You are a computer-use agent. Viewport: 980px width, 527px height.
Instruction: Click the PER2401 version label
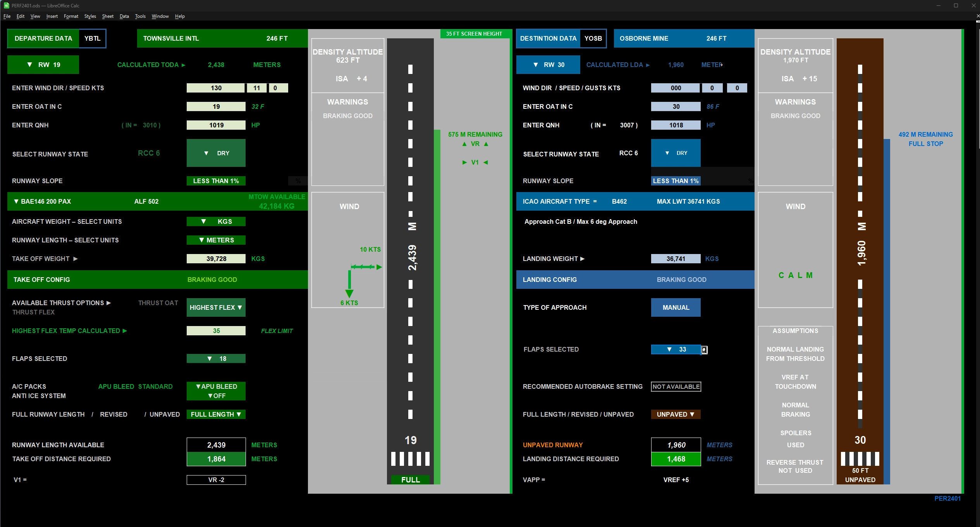point(947,498)
